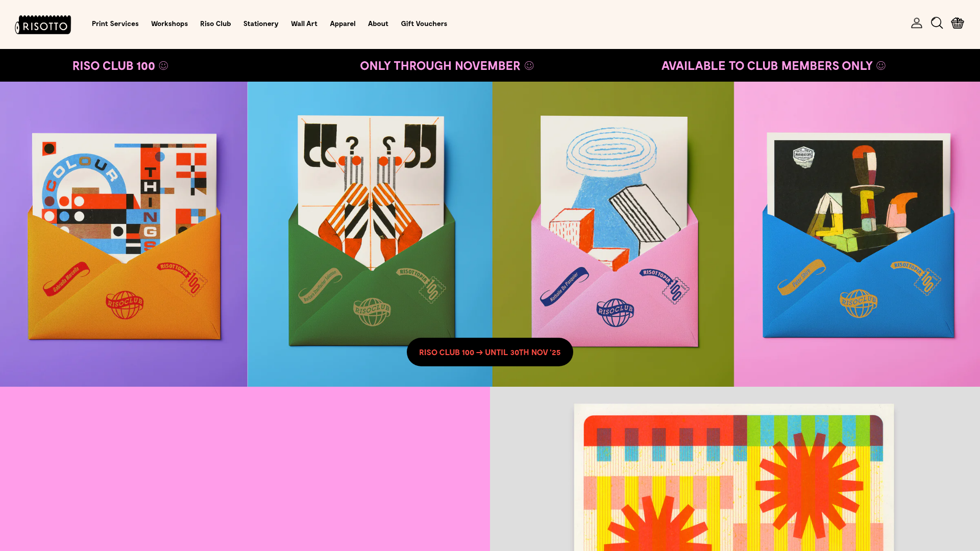Open the user account icon

coord(916,23)
